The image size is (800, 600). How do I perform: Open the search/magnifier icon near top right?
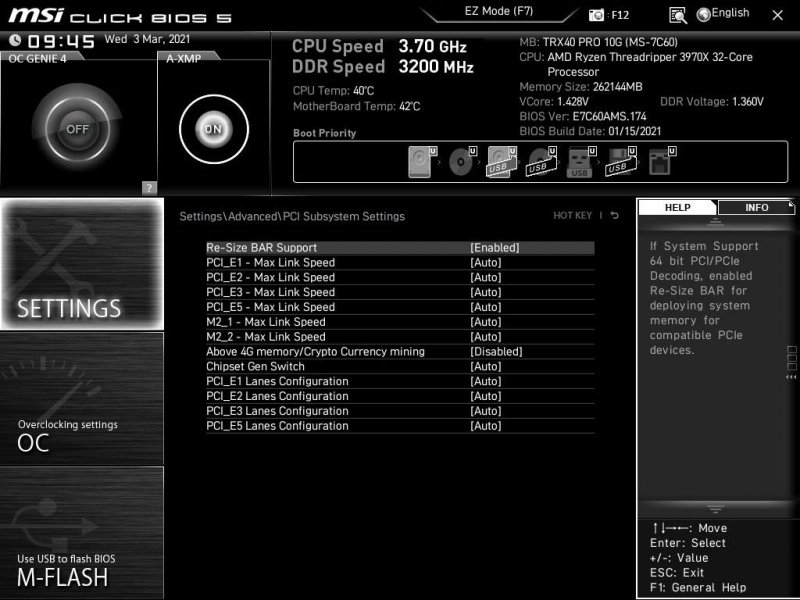pyautogui.click(x=678, y=13)
